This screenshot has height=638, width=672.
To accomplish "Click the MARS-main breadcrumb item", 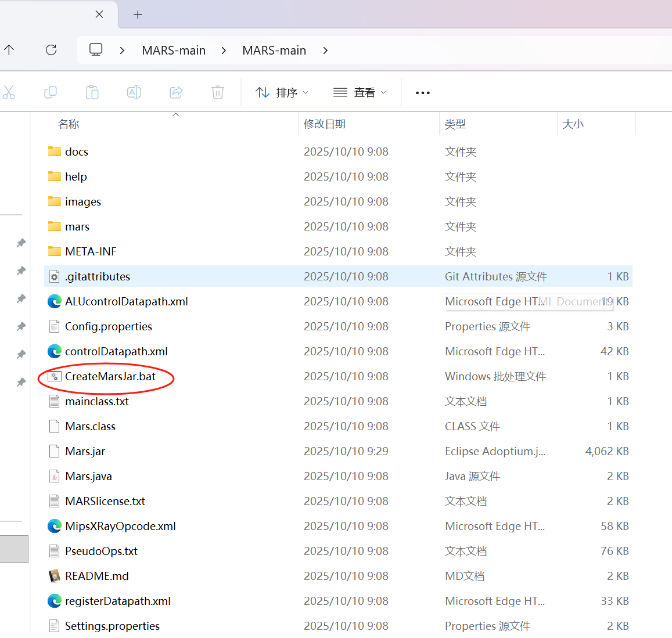I will 174,50.
